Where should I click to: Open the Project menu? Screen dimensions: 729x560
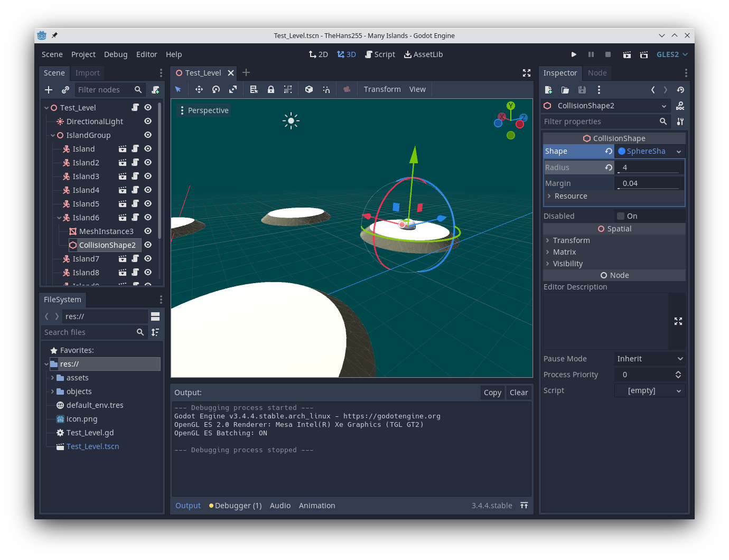(83, 54)
